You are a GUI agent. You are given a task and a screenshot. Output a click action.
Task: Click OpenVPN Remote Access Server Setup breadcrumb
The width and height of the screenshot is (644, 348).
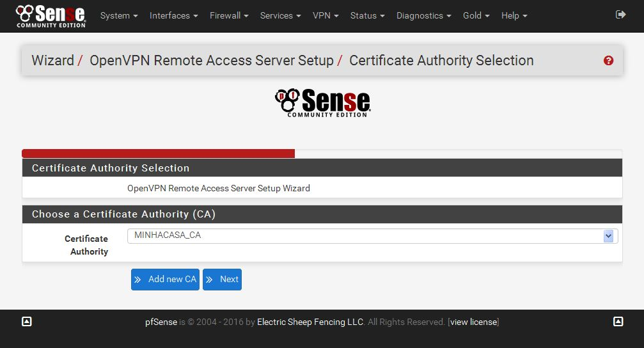click(x=212, y=60)
